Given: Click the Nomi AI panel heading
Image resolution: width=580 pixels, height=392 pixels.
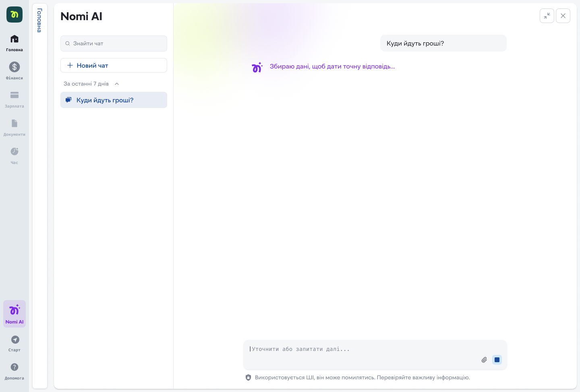Looking at the screenshot, I should (81, 16).
